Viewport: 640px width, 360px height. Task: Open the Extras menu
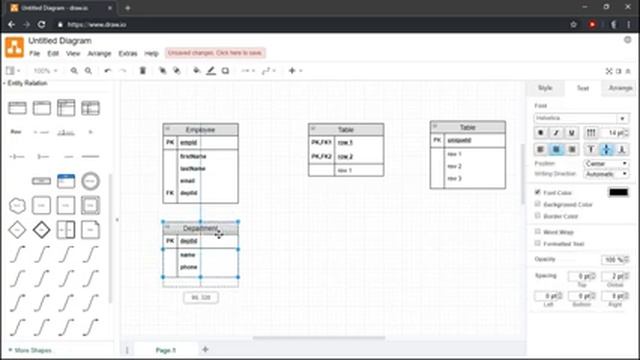click(128, 53)
